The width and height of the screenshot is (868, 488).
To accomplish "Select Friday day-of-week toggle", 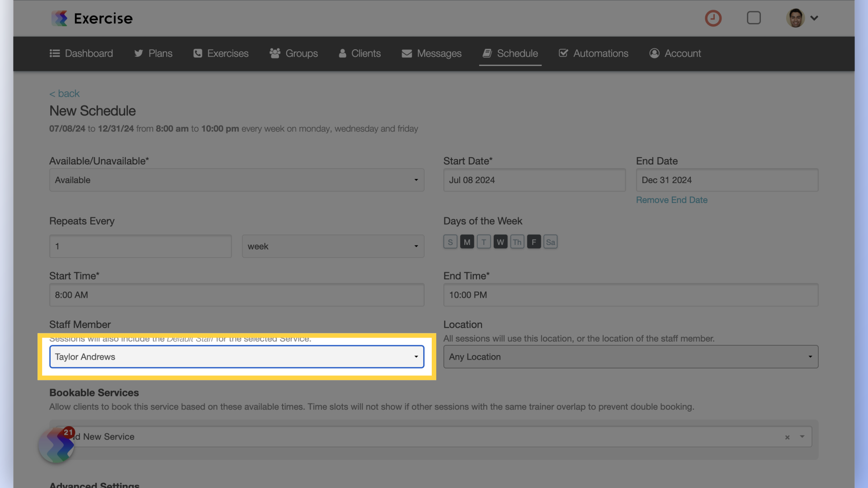I will point(533,241).
